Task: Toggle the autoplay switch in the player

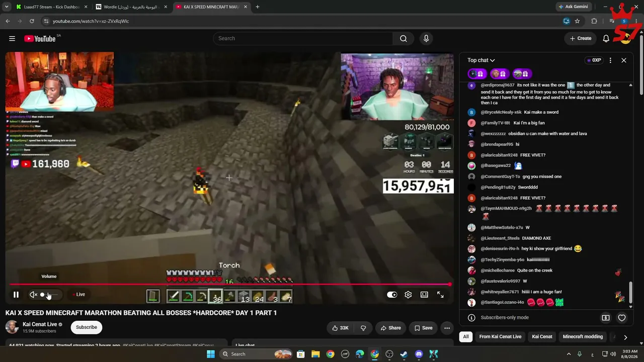Action: (x=392, y=295)
